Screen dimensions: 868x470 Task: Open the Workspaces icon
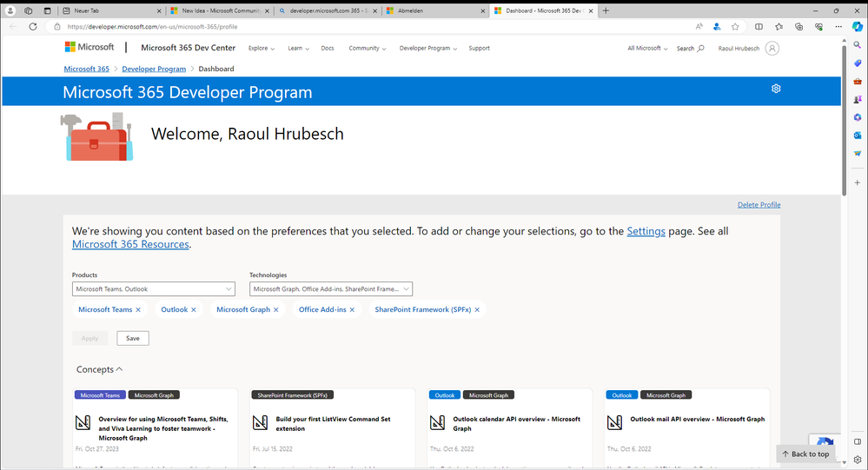(28, 10)
